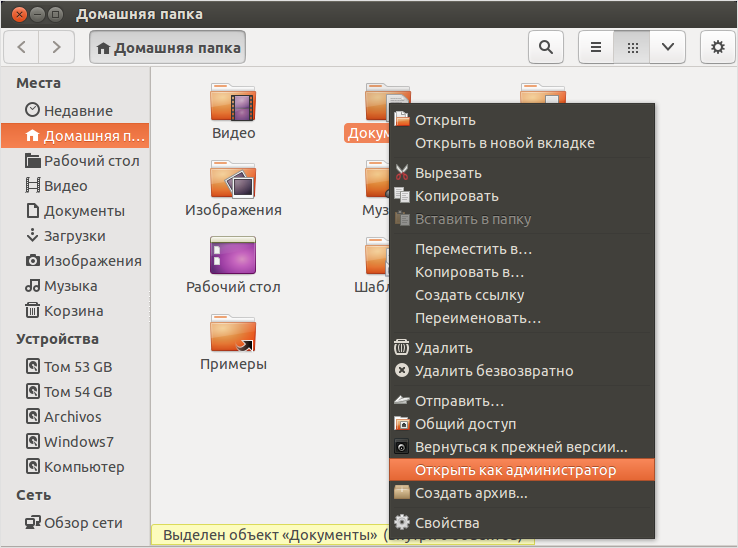
Task: Select the Примеры link folder icon
Action: pos(233,333)
